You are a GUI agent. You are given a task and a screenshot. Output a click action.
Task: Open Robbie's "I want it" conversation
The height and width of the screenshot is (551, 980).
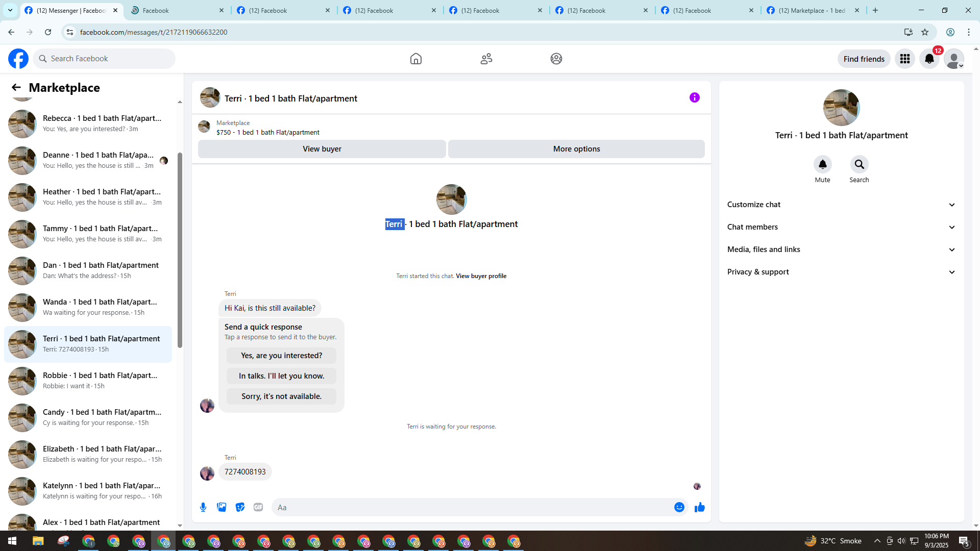click(88, 381)
